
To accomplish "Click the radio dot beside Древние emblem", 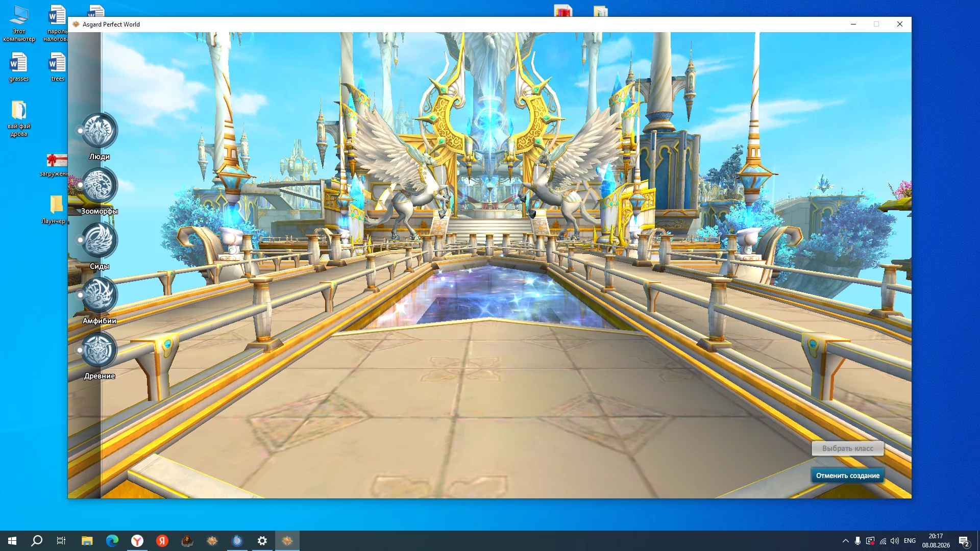I will [80, 350].
